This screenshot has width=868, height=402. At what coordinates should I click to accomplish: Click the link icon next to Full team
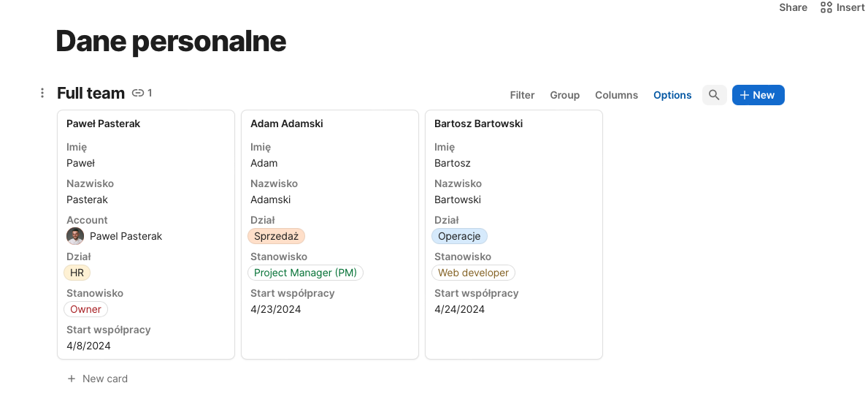(138, 93)
